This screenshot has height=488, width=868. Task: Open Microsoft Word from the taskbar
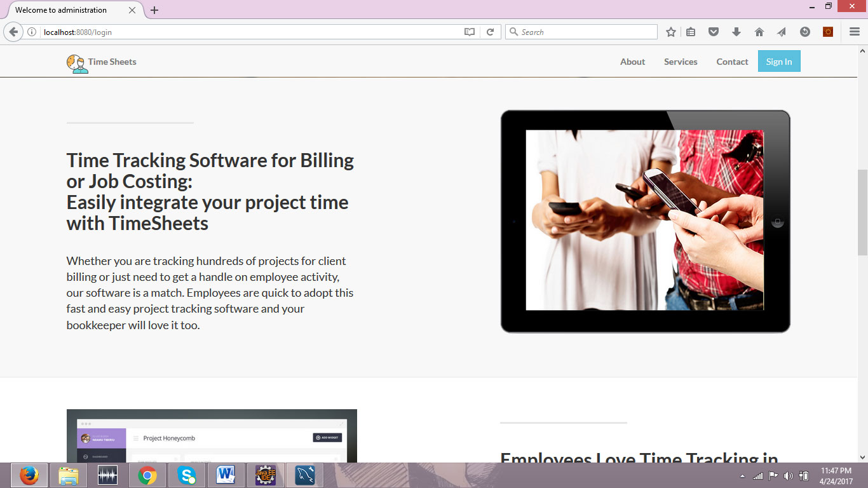click(226, 475)
